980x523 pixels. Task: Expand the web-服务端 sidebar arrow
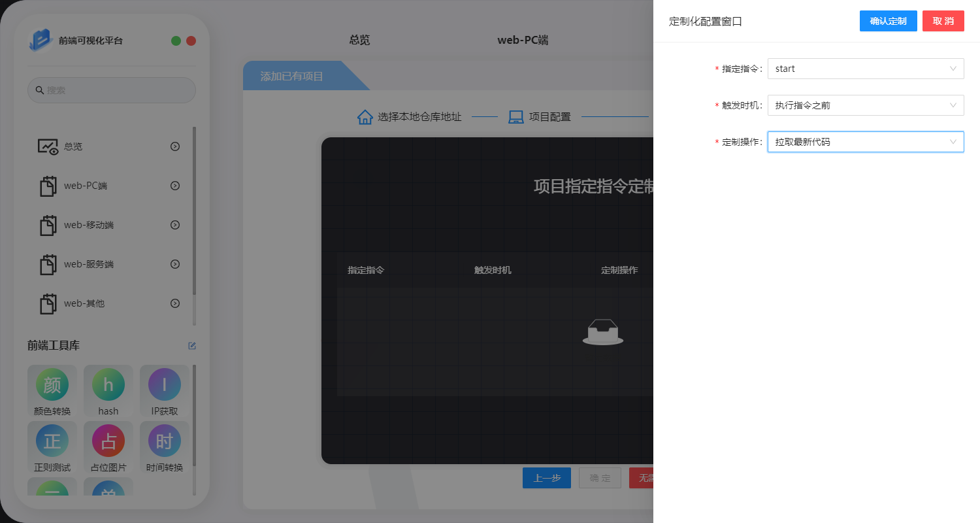175,264
